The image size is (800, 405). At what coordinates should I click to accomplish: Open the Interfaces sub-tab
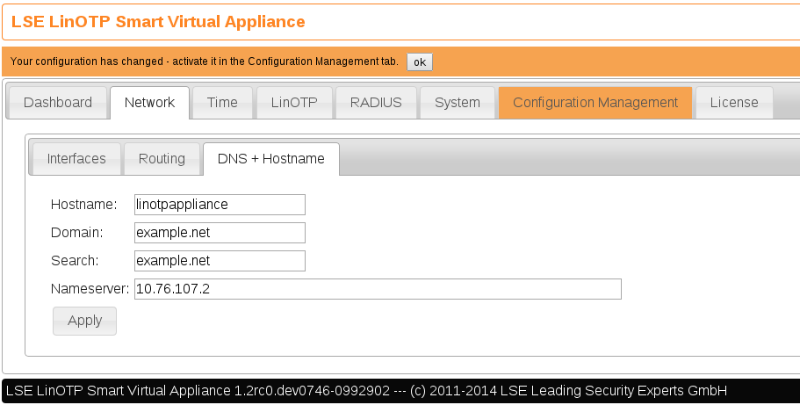tap(76, 159)
